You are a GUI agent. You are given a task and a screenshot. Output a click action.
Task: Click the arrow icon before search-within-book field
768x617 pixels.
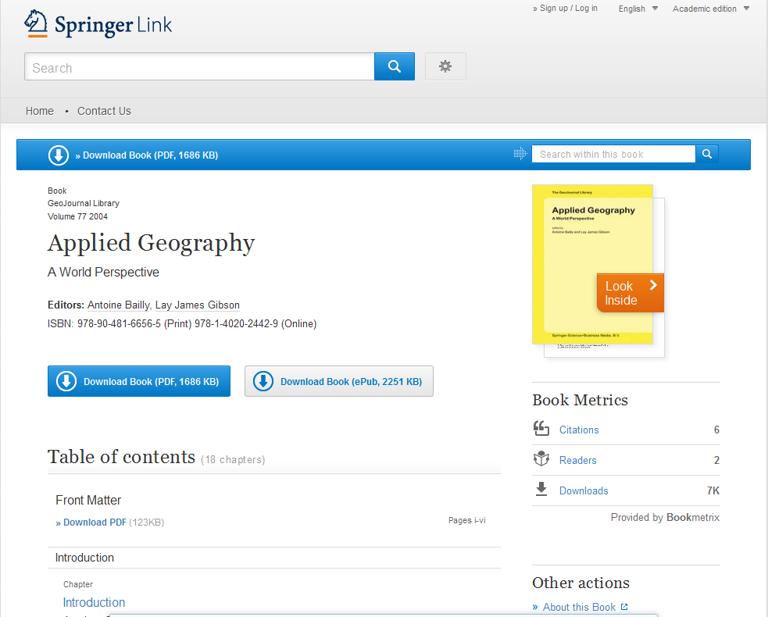519,154
